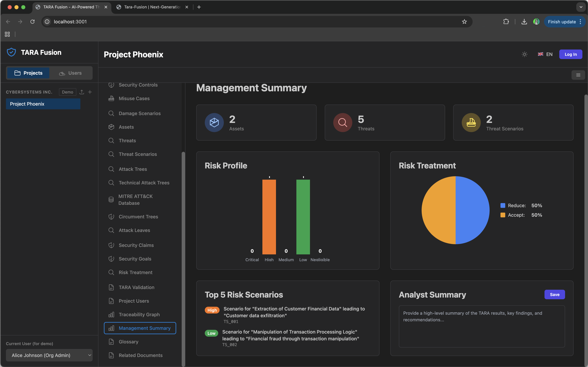This screenshot has width=588, height=367.
Task: Click the Log In button
Action: tap(570, 54)
